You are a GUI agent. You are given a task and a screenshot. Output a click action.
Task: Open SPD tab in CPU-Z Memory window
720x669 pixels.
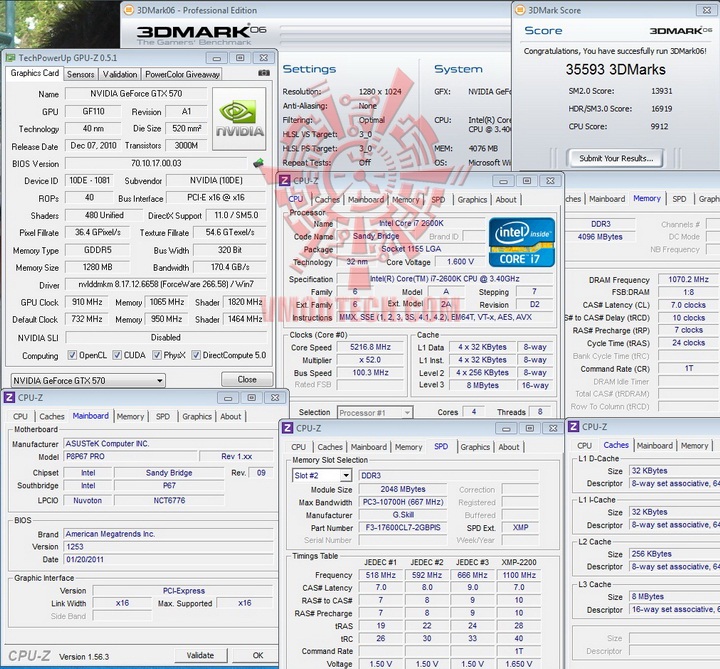(679, 199)
